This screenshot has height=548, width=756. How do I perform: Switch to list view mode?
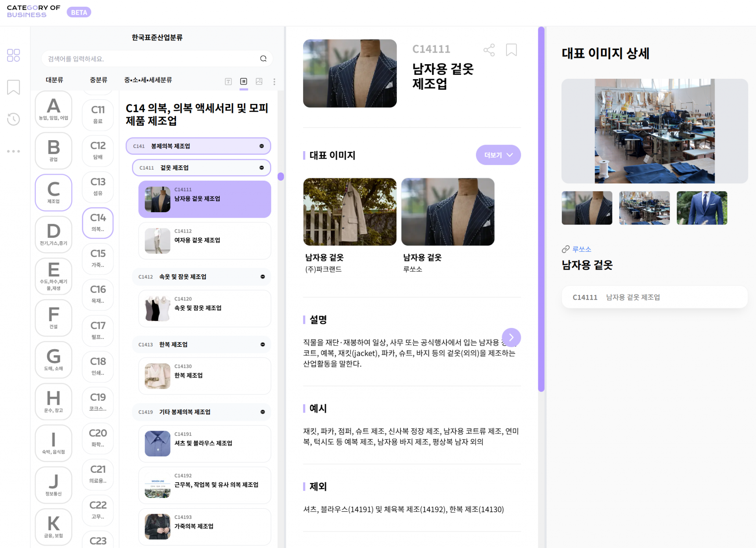click(244, 81)
